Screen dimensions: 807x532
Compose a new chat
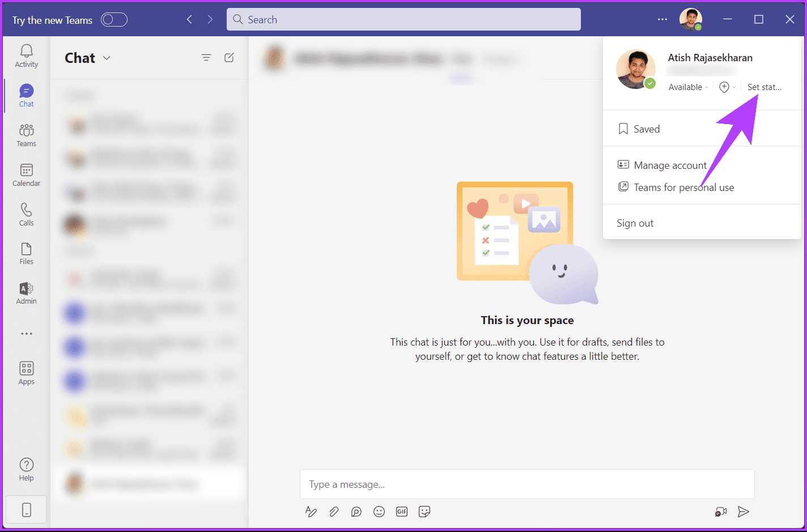(229, 57)
